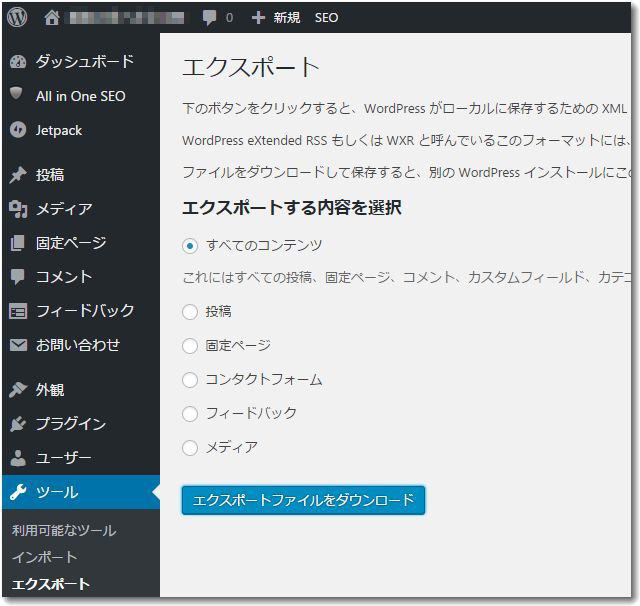This screenshot has width=640, height=606.
Task: Open the 外観 appearance menu
Action: pyautogui.click(x=50, y=390)
